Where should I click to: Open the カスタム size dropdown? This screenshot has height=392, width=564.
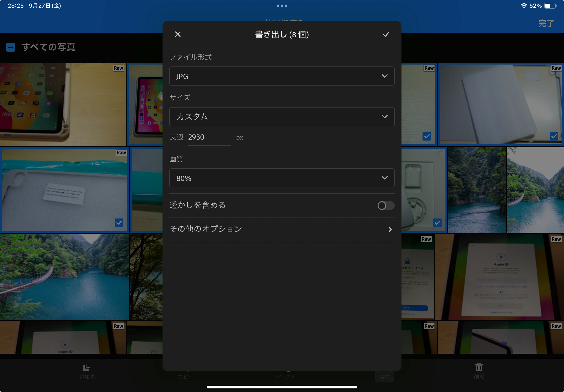[282, 117]
